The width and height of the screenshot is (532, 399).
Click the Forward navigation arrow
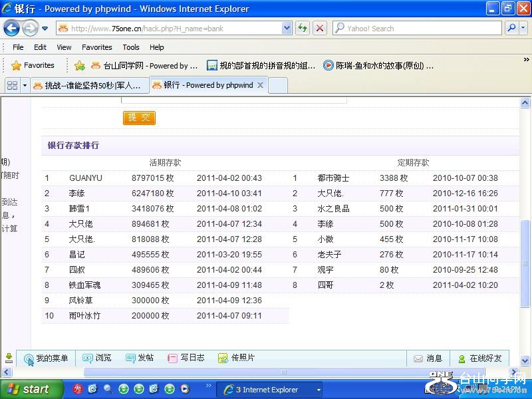tap(30, 28)
